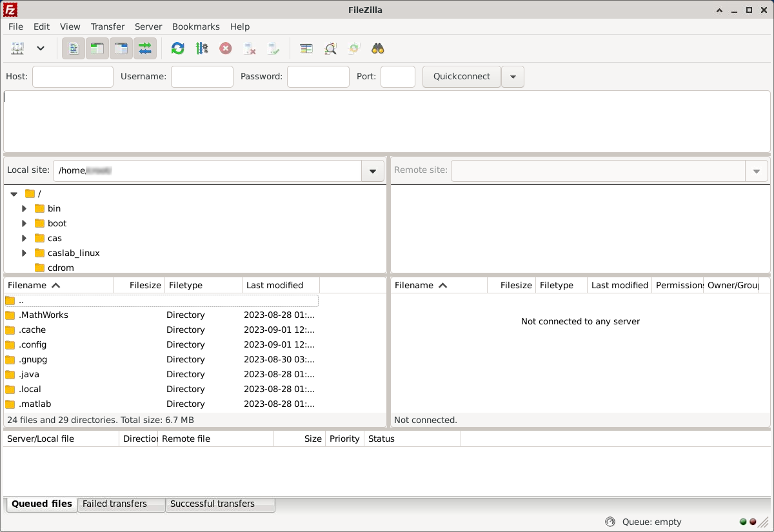
Task: Focus the Host input field
Action: tap(73, 76)
